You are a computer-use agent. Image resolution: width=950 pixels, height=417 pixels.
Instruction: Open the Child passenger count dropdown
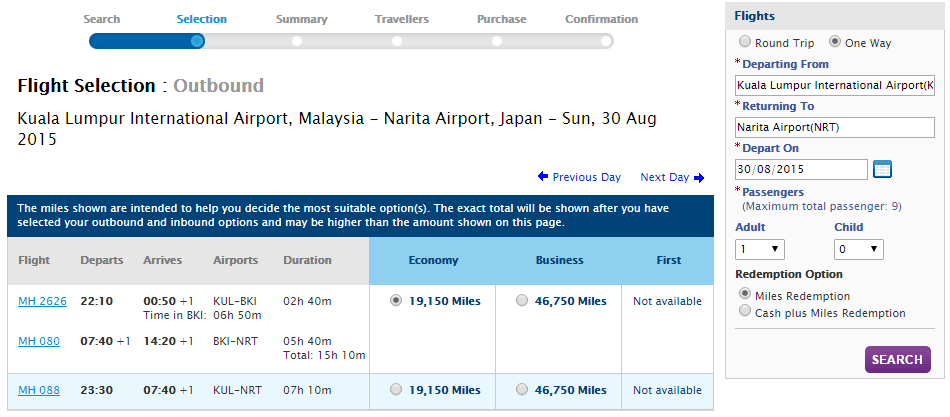[x=859, y=249]
